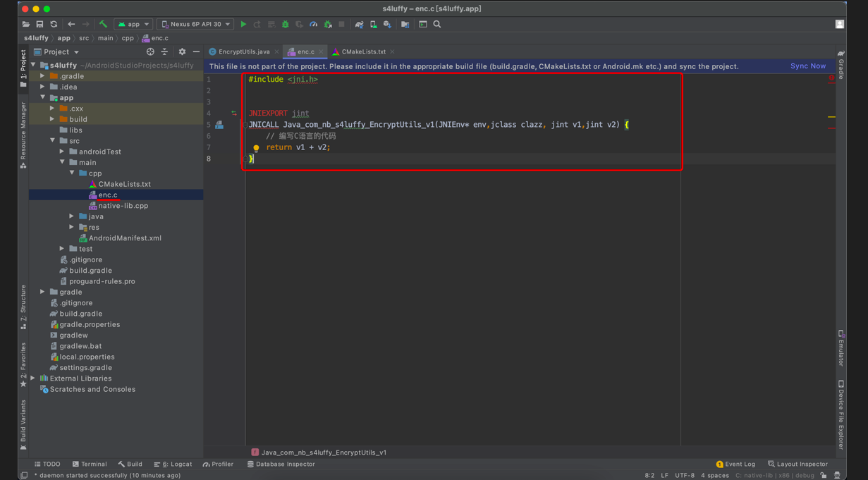This screenshot has height=480, width=868.
Task: Open the Logcat tool window
Action: click(x=173, y=464)
